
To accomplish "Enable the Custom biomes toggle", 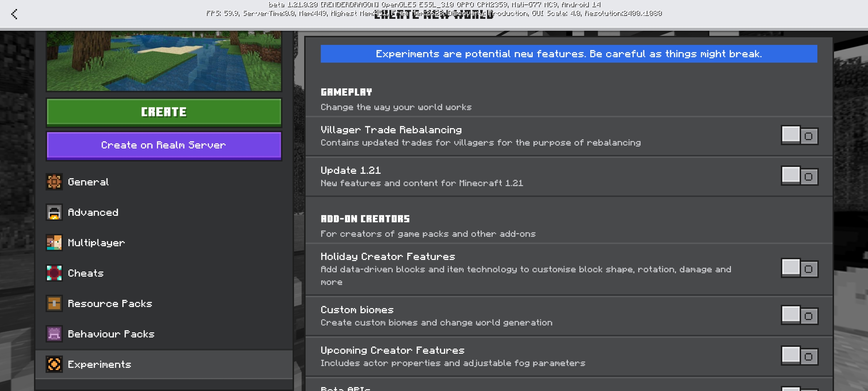I will point(799,316).
